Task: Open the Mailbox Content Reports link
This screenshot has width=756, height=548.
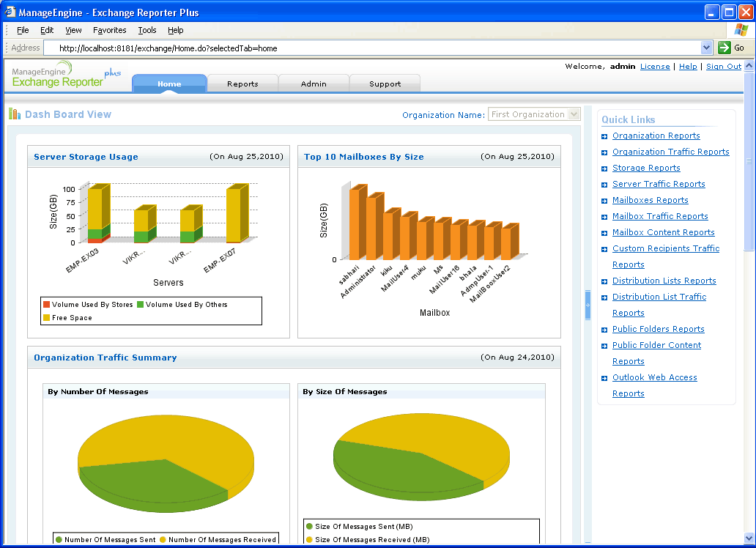Action: tap(664, 232)
